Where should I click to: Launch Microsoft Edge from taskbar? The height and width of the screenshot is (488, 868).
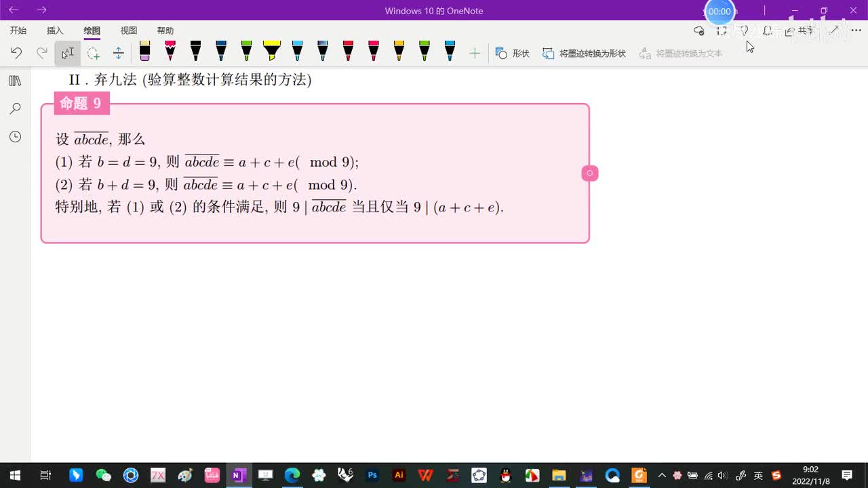(x=292, y=475)
